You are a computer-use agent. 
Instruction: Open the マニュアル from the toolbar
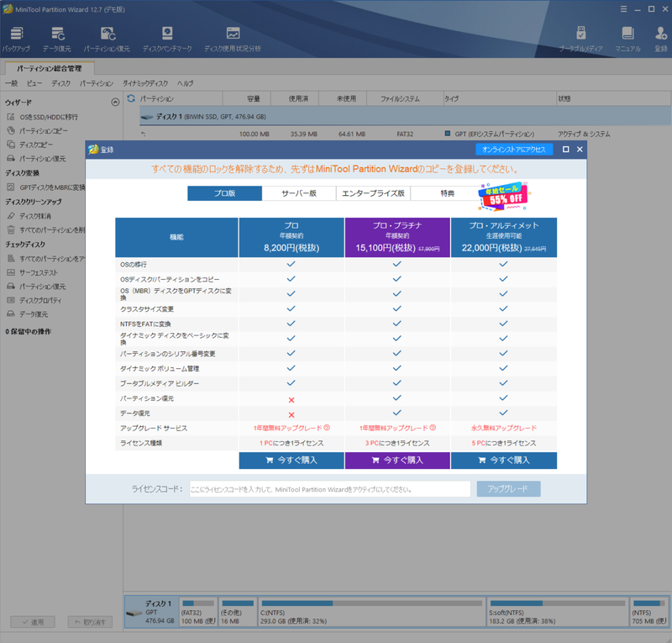(627, 39)
